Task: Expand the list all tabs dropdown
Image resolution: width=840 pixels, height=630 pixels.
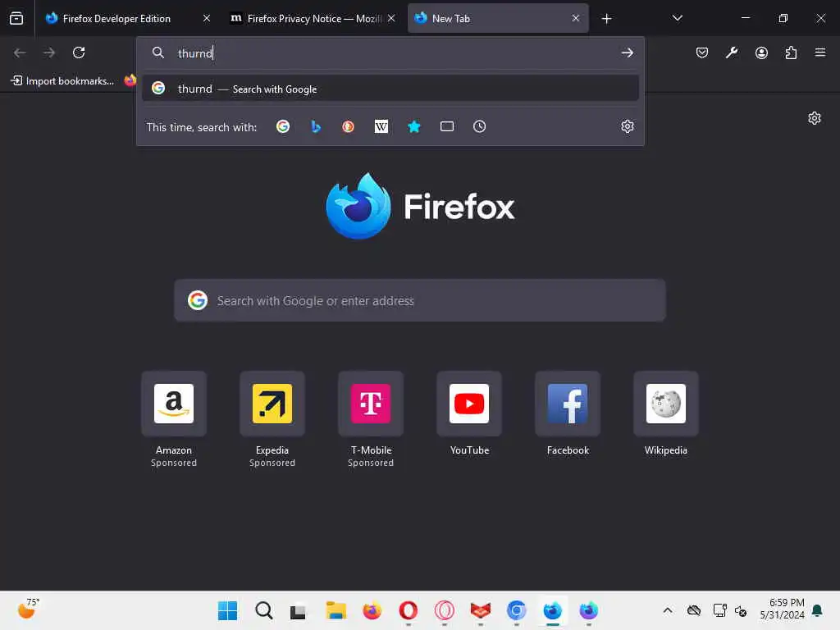Action: click(x=677, y=18)
